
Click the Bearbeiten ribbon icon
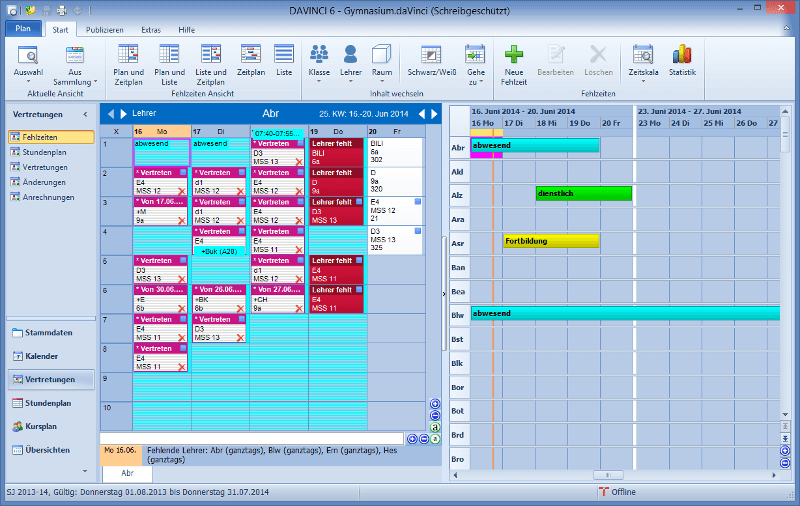pos(555,61)
